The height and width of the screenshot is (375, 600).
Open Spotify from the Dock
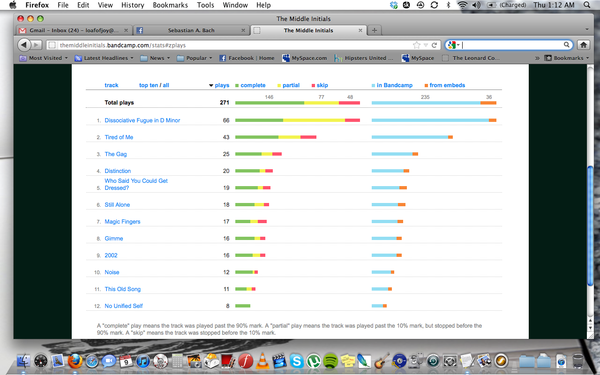[331, 361]
